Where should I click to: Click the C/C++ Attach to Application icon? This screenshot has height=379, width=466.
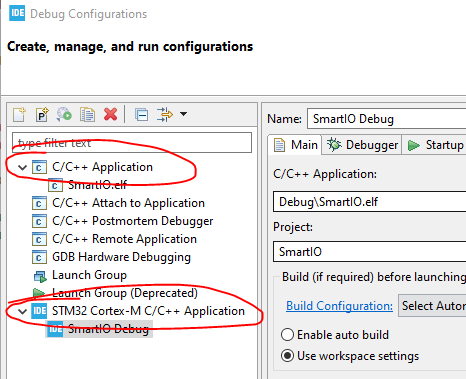39,203
